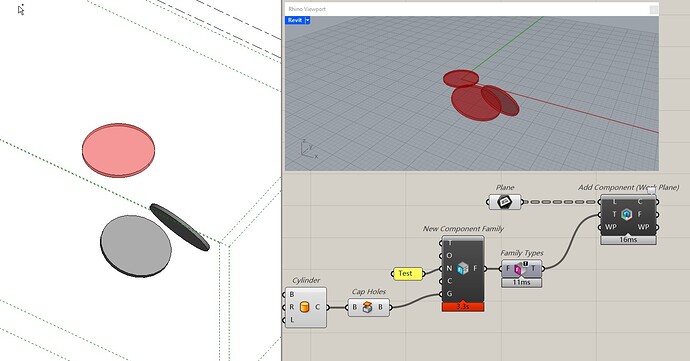Select the pink highlighted disc in Revit view
Screen dimensions: 690x361
point(118,150)
